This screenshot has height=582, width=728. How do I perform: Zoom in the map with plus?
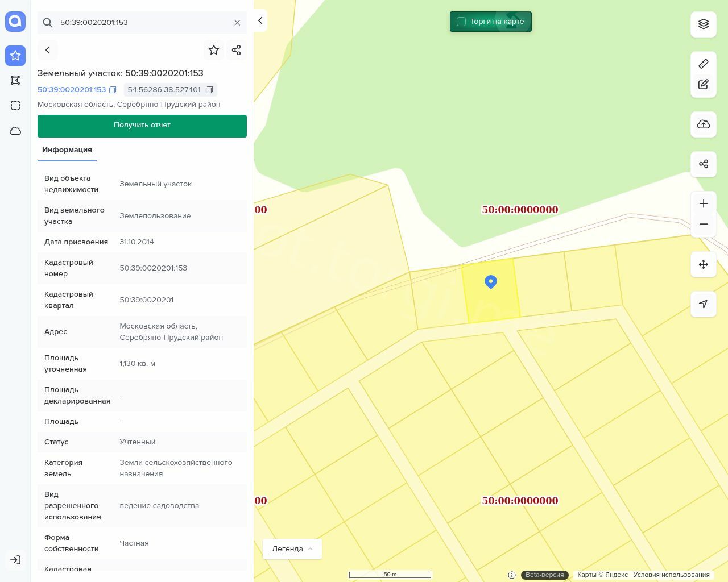[703, 203]
